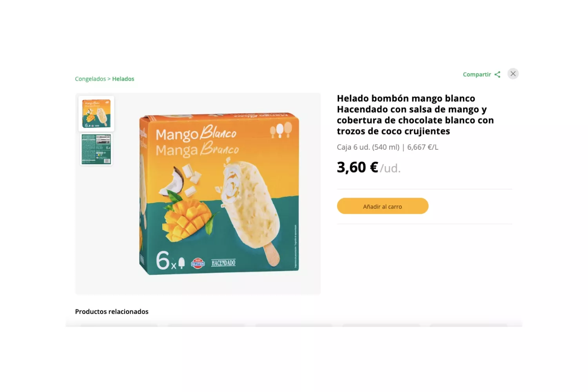Click the Caja 6 ud. (540 ml) text
This screenshot has width=588, height=392.
pyautogui.click(x=368, y=147)
